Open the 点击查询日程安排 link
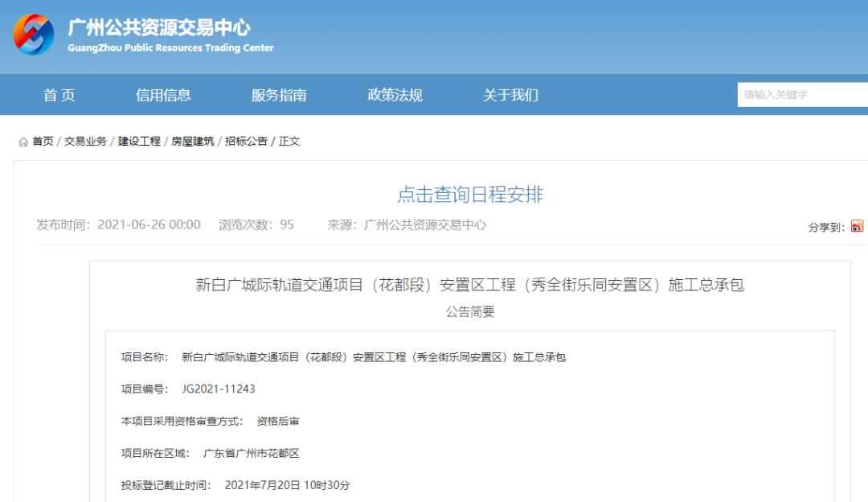Screen dimensions: 868x502 click(x=470, y=195)
